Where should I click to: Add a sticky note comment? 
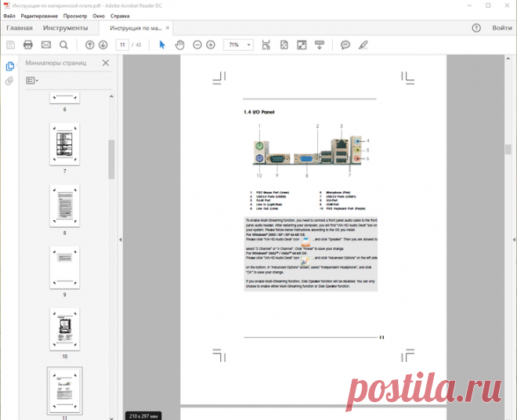coord(345,45)
